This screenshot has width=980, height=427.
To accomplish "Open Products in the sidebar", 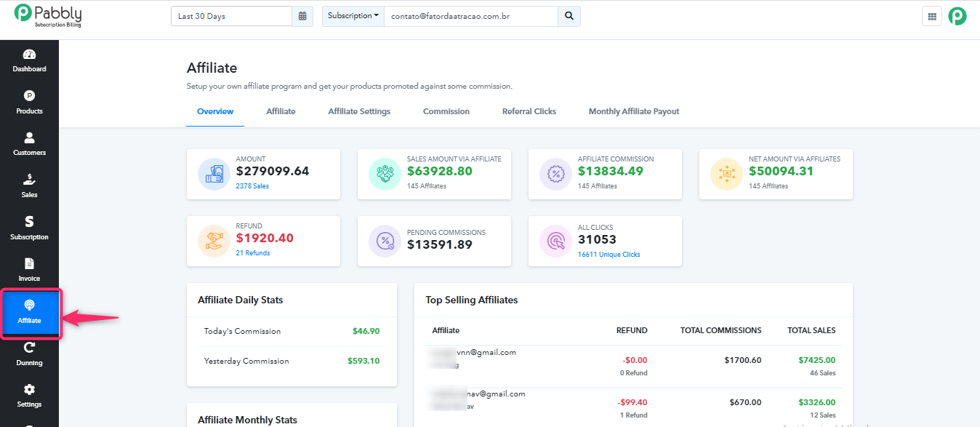I will point(29,103).
